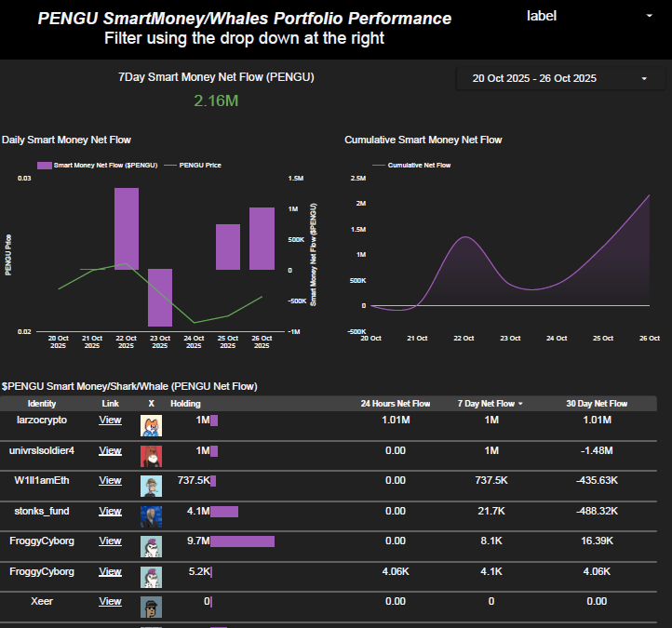Image resolution: width=672 pixels, height=628 pixels.
Task: Open stonks_fund's X avatar
Action: click(151, 516)
